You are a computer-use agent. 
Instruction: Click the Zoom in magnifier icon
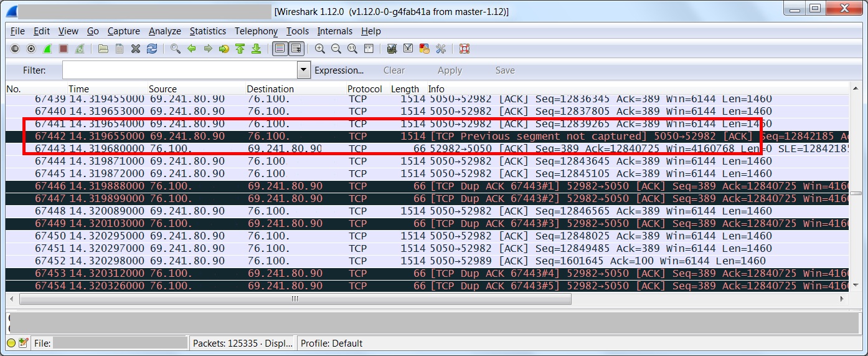point(320,49)
